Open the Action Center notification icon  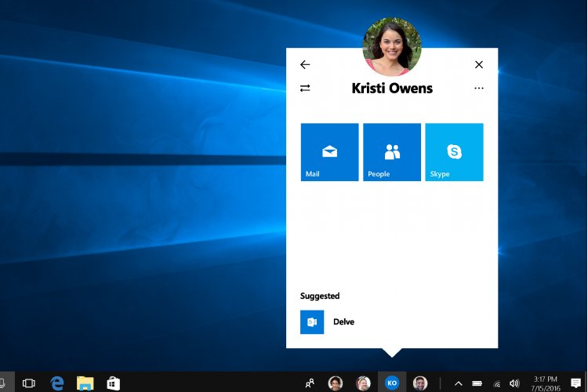click(575, 383)
